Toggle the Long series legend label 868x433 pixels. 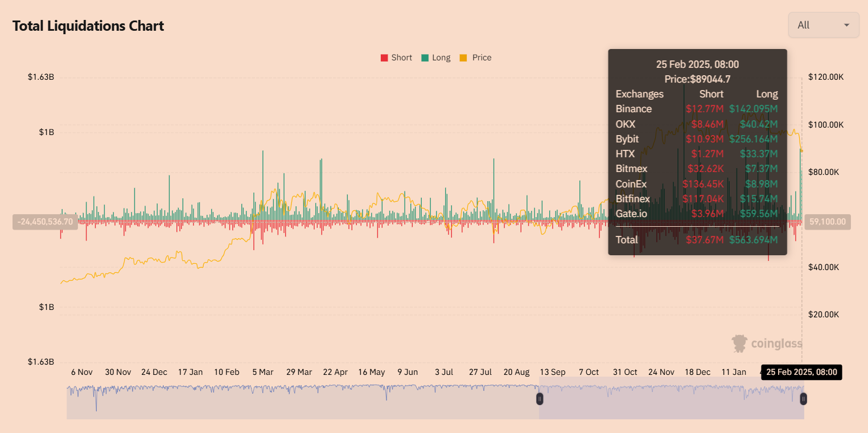click(441, 58)
